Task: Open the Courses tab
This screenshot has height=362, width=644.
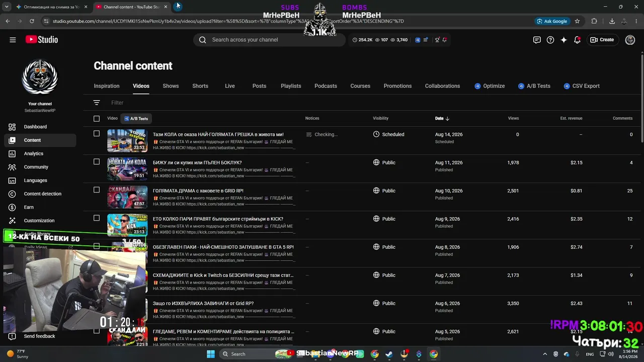Action: (360, 86)
